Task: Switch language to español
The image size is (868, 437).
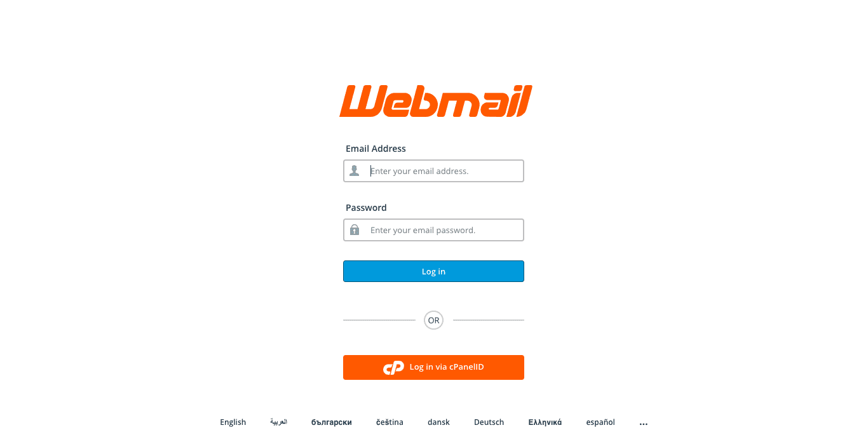Action: [x=600, y=422]
